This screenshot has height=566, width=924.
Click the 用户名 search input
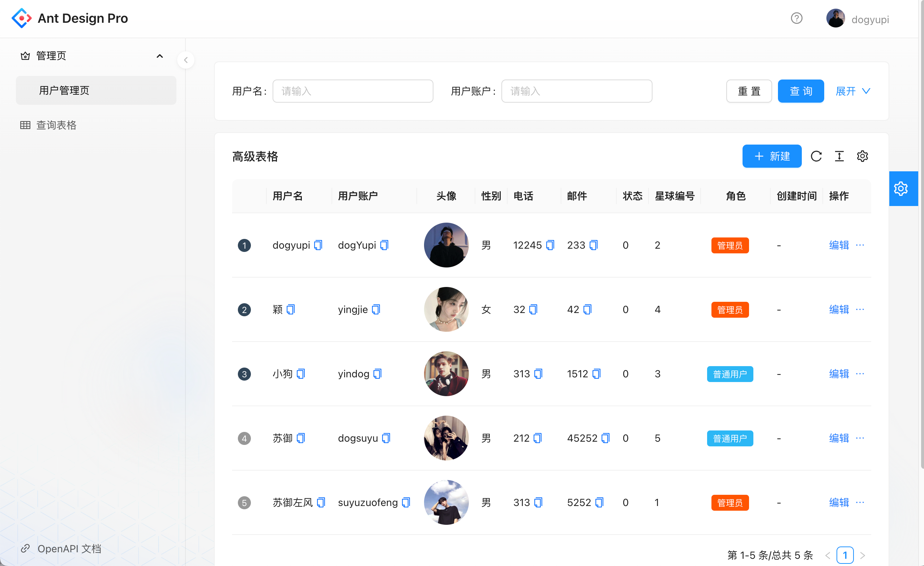(352, 91)
